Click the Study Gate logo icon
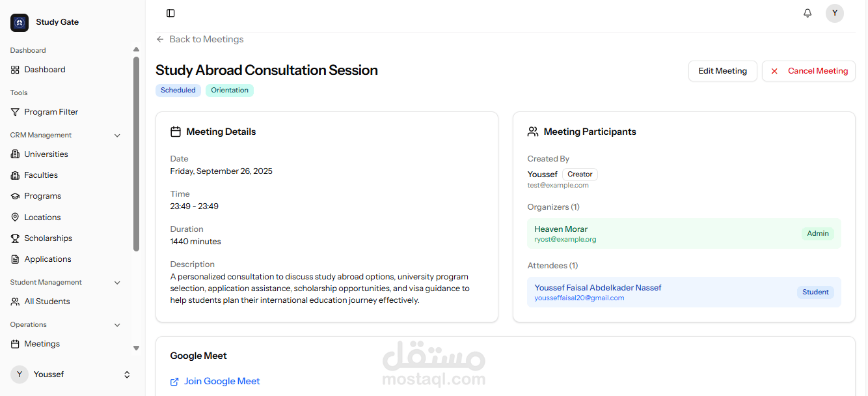The height and width of the screenshot is (396, 868). click(x=20, y=22)
